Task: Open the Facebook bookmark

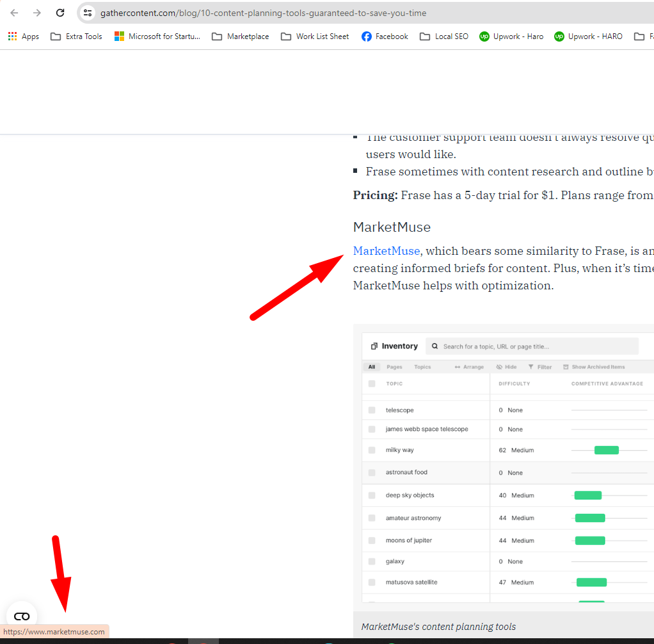Action: point(385,36)
